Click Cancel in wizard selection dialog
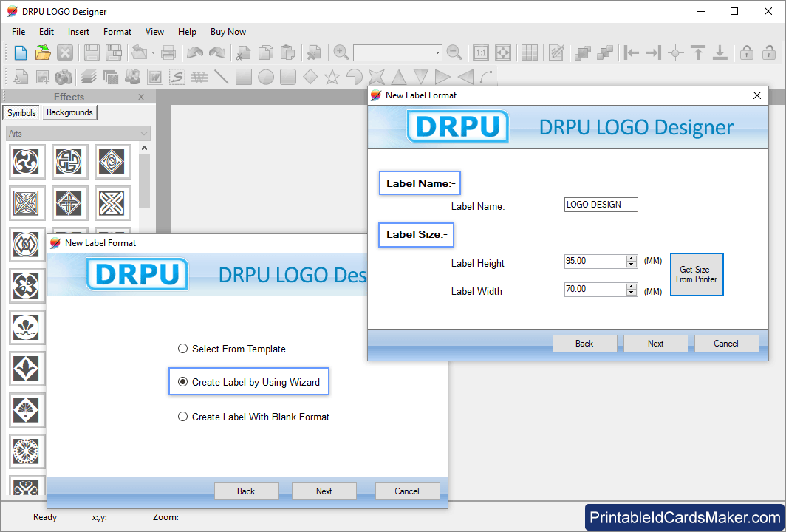The height and width of the screenshot is (532, 786). click(407, 491)
